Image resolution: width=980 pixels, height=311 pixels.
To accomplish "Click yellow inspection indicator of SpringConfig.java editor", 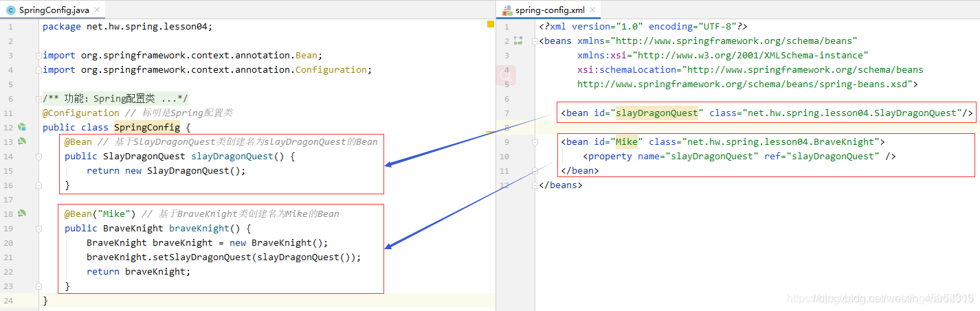I will pyautogui.click(x=491, y=24).
